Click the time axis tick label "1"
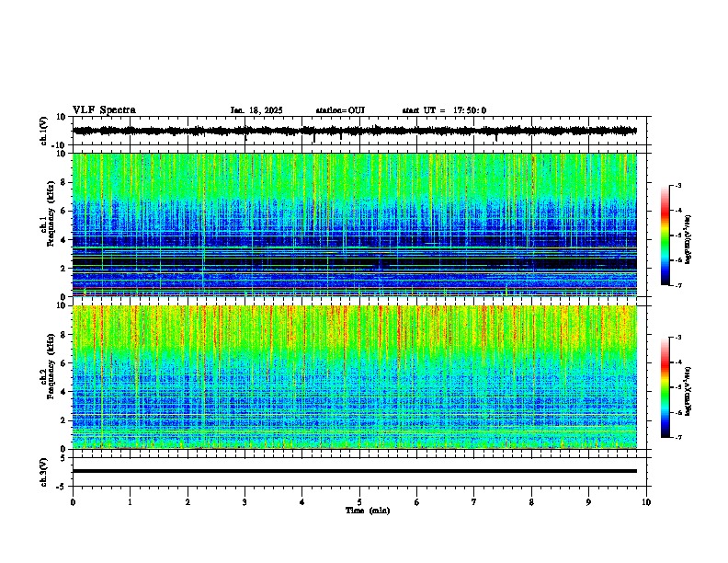Image resolution: width=728 pixels, height=563 pixels. 130,502
